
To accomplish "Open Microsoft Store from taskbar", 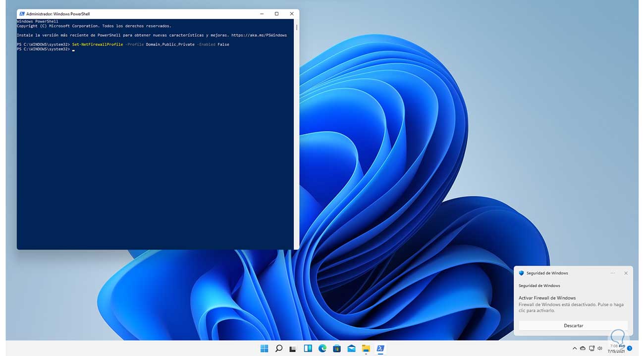I will pos(337,348).
